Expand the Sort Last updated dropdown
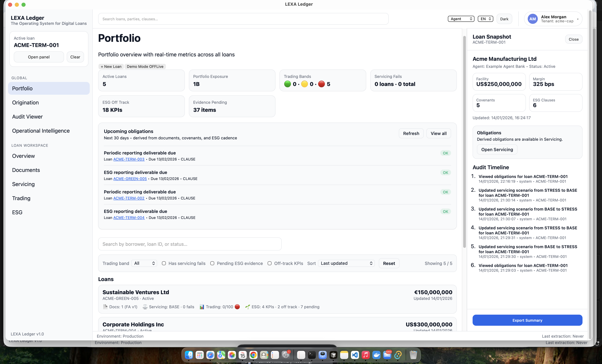Screen dimensions: 602x364 point(346,263)
